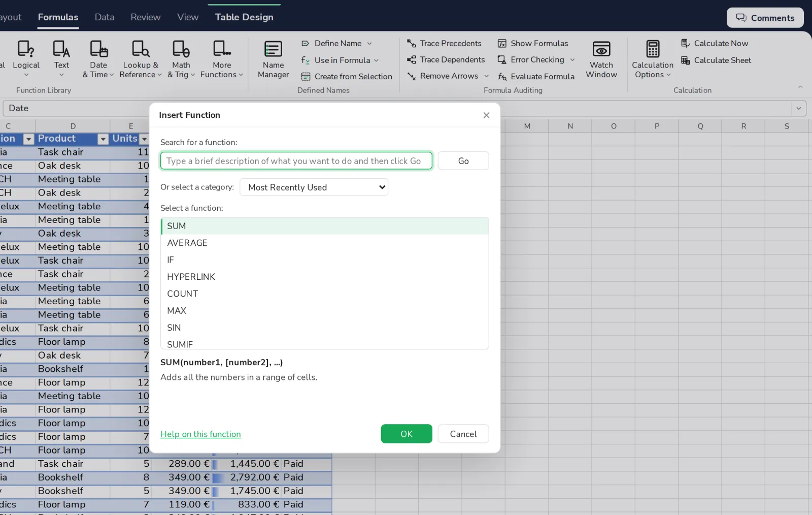Click Calculate Sheet
Image resolution: width=812 pixels, height=515 pixels.
click(716, 60)
